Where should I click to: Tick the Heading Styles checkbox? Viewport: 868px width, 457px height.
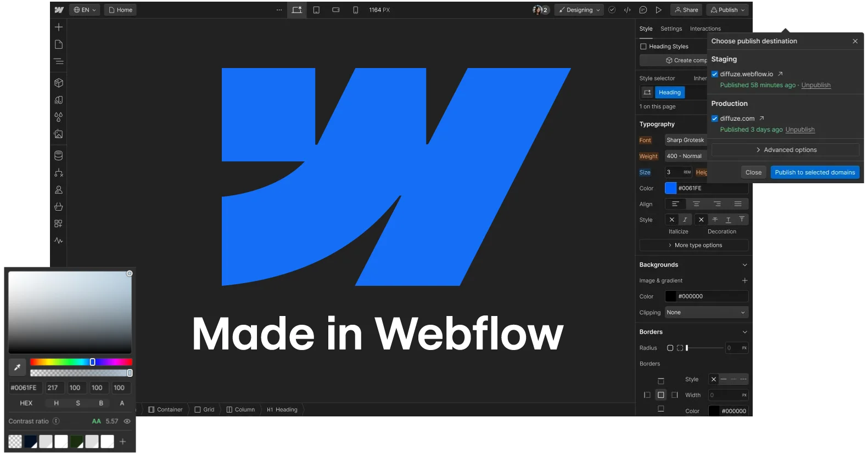click(643, 47)
